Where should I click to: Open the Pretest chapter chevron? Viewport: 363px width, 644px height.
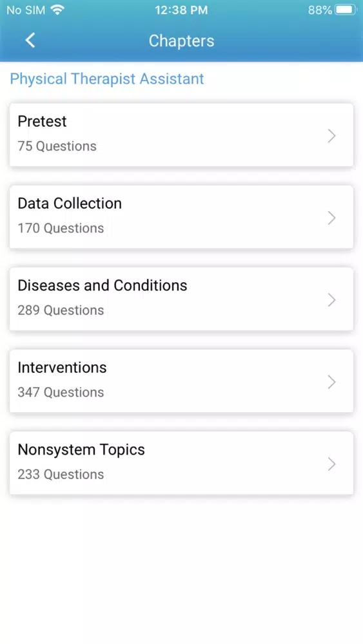pyautogui.click(x=332, y=135)
